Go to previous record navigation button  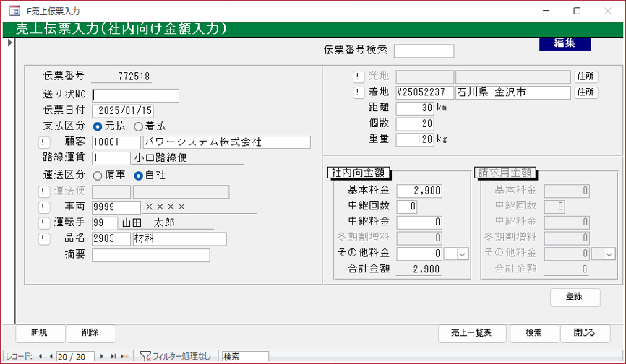tap(51, 357)
